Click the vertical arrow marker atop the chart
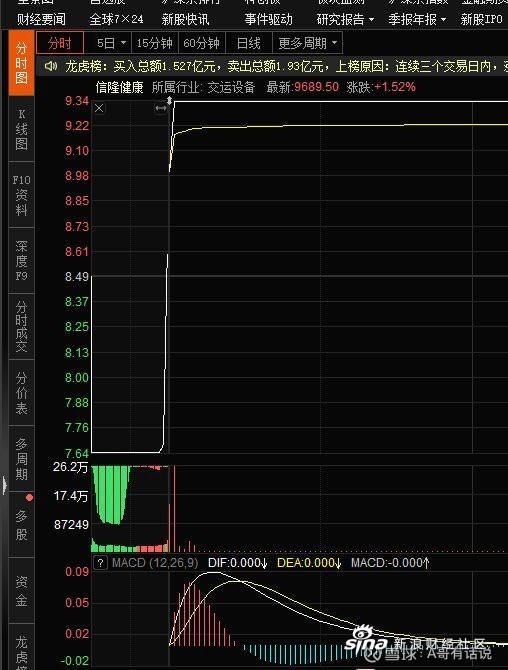Viewport: 508px width, 670px height. 170,101
